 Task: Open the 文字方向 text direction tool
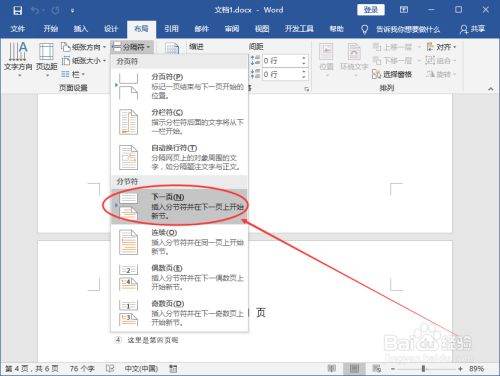point(18,59)
